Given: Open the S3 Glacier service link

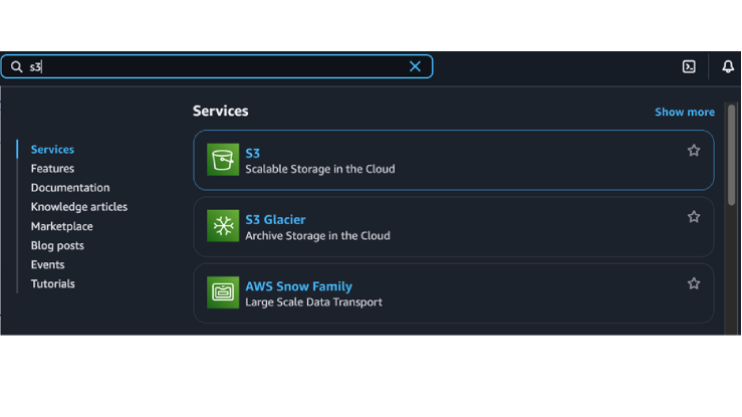Looking at the screenshot, I should [x=275, y=219].
